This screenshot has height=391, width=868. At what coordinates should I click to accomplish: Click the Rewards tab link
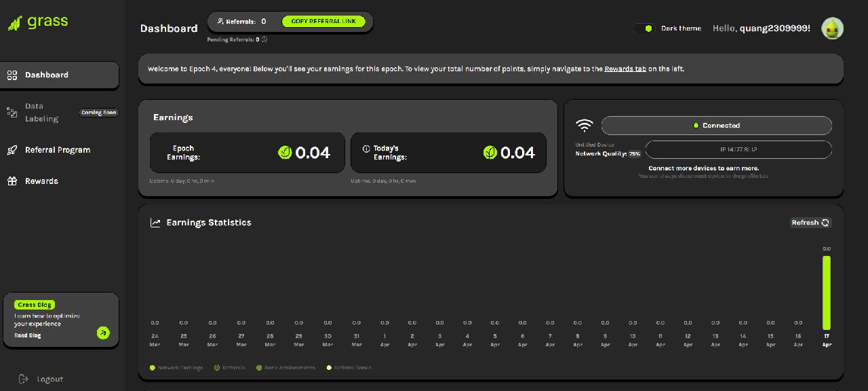click(x=625, y=69)
